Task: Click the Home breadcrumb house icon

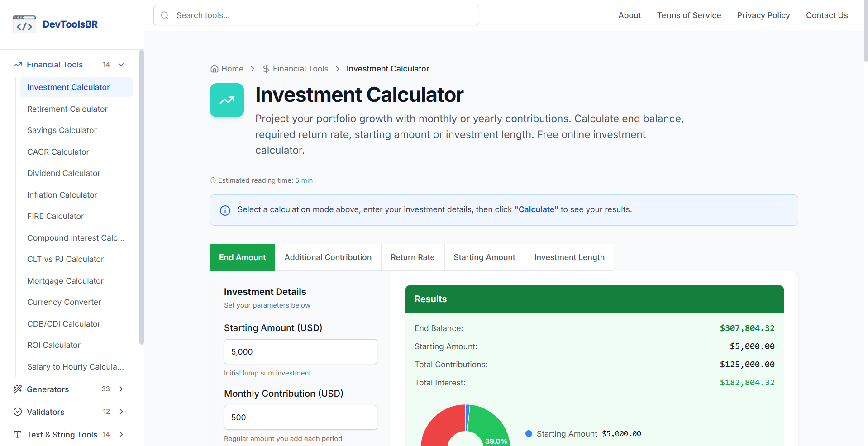Action: pos(214,68)
